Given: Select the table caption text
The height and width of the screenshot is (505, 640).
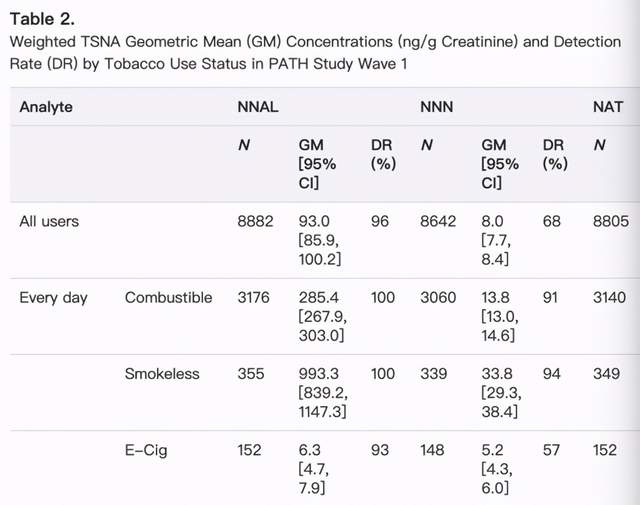Looking at the screenshot, I should tap(315, 53).
